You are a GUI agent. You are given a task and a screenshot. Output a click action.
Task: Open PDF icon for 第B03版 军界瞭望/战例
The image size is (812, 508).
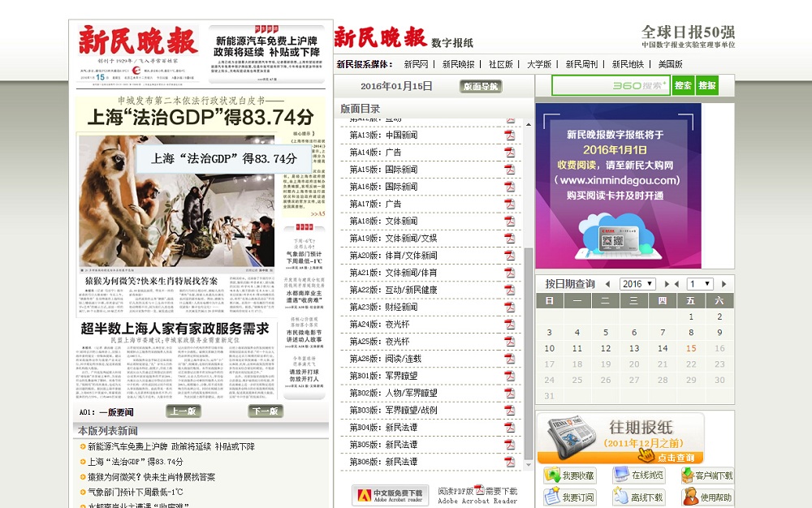(x=510, y=411)
